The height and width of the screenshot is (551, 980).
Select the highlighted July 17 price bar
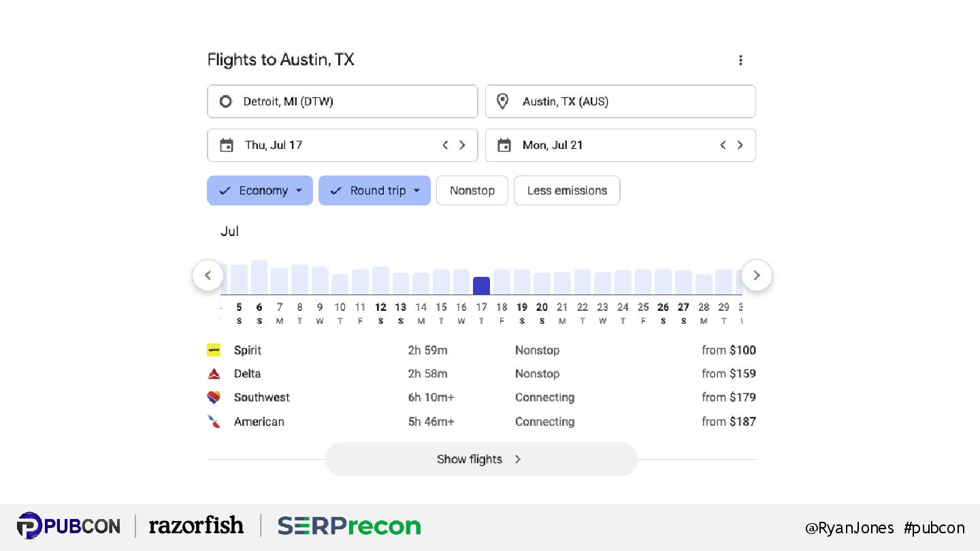pyautogui.click(x=481, y=286)
